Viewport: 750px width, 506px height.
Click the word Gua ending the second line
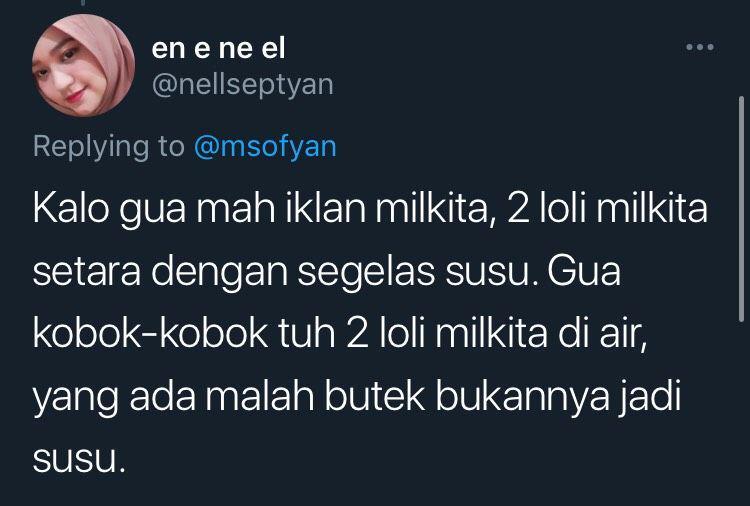point(584,271)
